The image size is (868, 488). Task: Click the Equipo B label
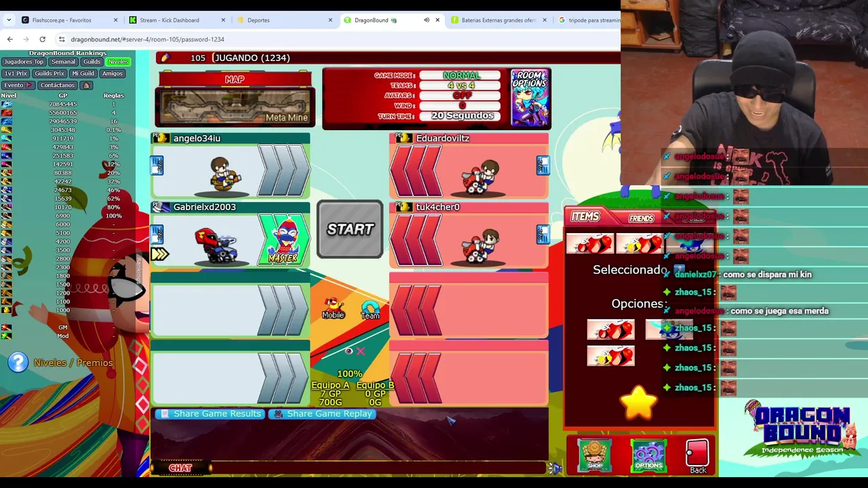(375, 385)
